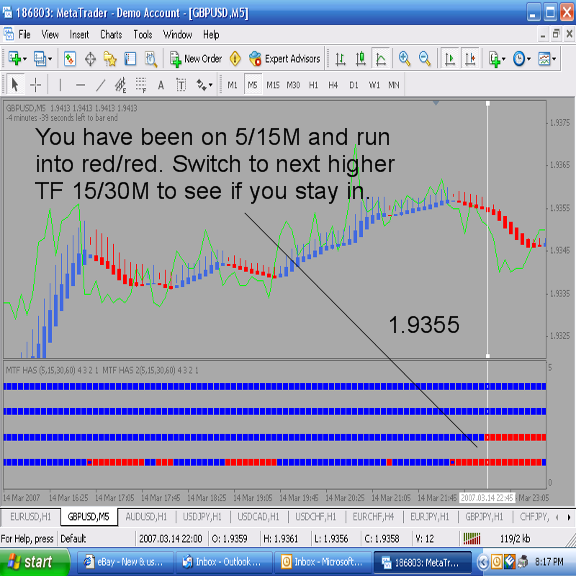Image resolution: width=576 pixels, height=576 pixels.
Task: Open the Market Watch star icon
Action: pyautogui.click(x=110, y=59)
